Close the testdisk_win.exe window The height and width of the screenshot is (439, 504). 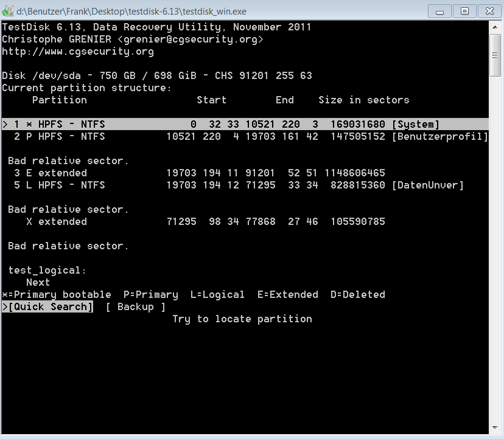(489, 11)
